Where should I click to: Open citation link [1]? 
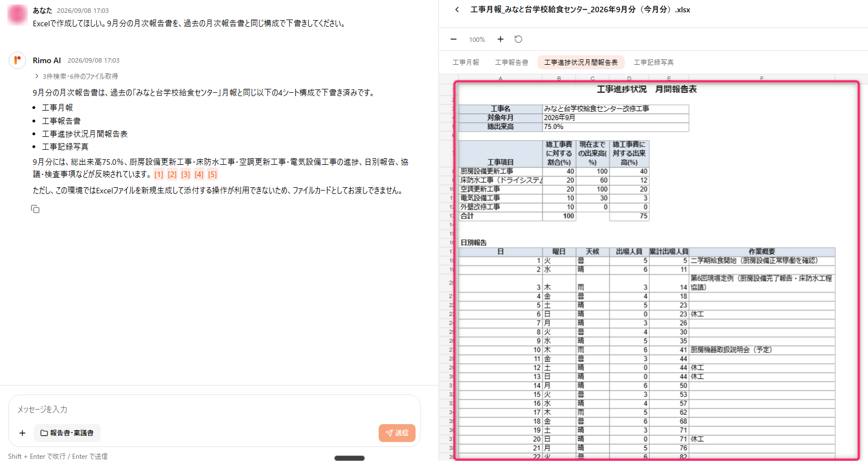click(x=159, y=175)
